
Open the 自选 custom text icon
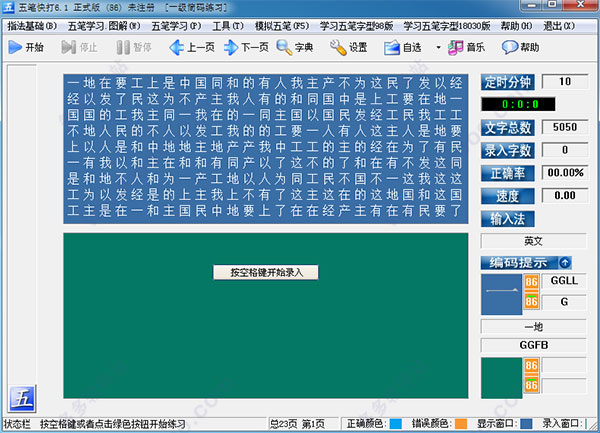point(392,48)
